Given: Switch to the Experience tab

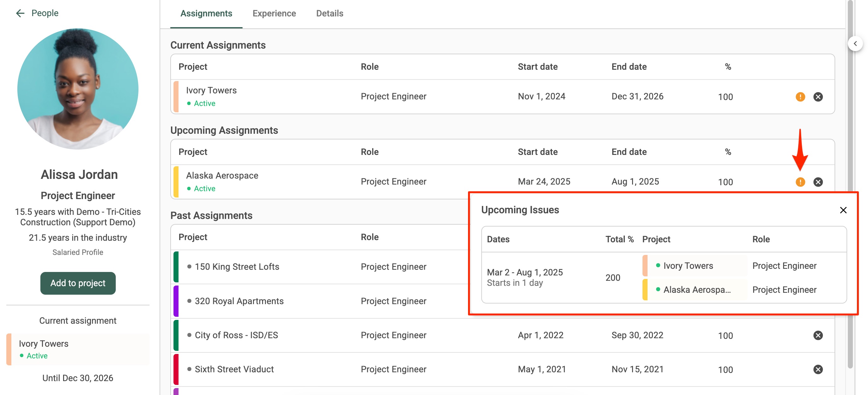Looking at the screenshot, I should coord(274,14).
